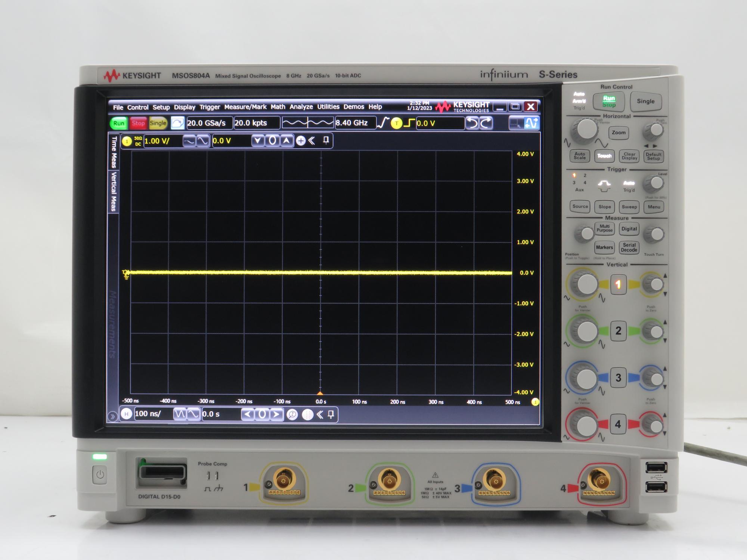This screenshot has width=747, height=560.
Task: Click the autoscale waveform icon
Action: pyautogui.click(x=177, y=123)
